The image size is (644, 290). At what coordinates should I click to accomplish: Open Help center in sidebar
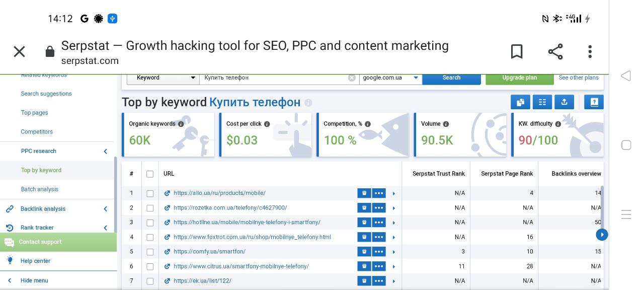35,261
